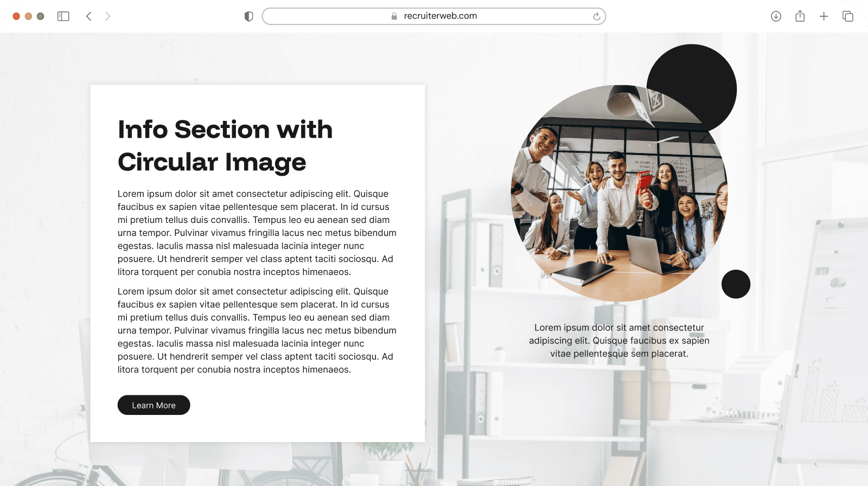Viewport: 868px width, 486px height.
Task: Open a new browser tab
Action: pos(824,16)
